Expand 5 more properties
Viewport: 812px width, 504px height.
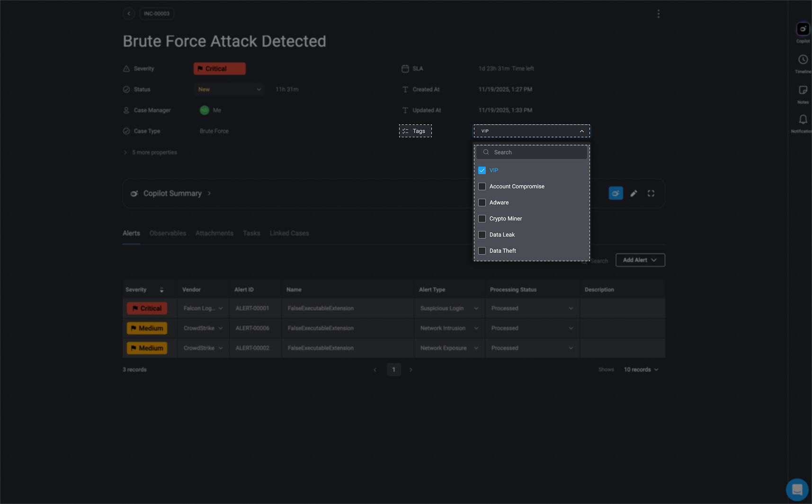150,152
